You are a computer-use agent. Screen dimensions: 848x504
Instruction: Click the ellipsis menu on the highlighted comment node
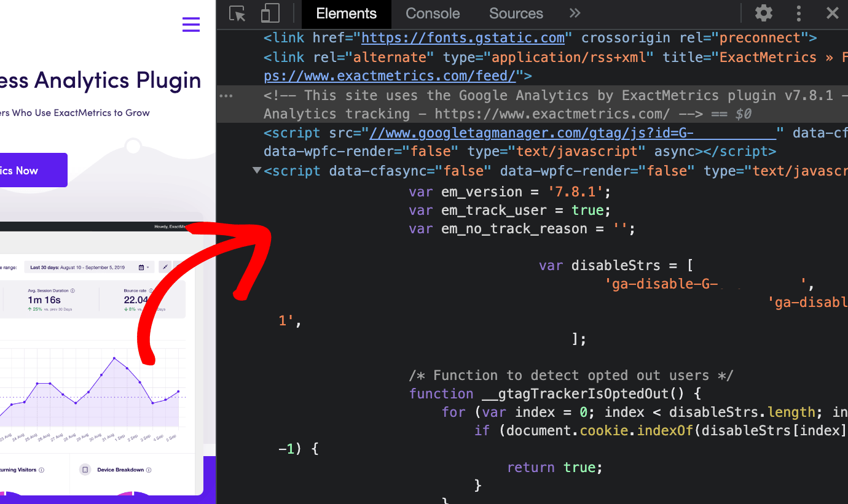pos(226,95)
